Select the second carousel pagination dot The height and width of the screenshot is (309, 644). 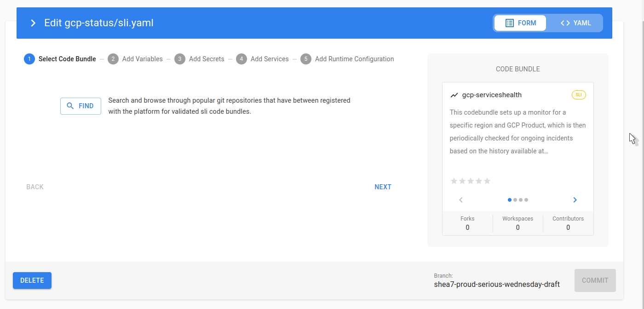515,200
